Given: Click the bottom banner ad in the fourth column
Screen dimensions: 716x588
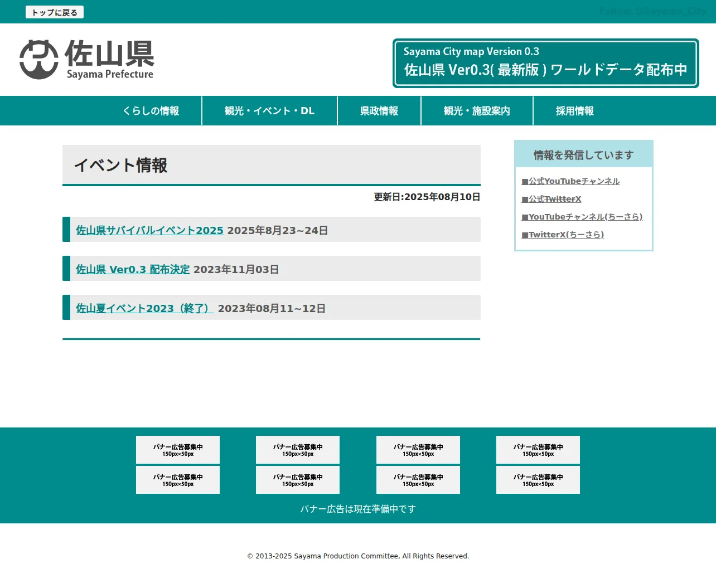Looking at the screenshot, I should pyautogui.click(x=538, y=480).
